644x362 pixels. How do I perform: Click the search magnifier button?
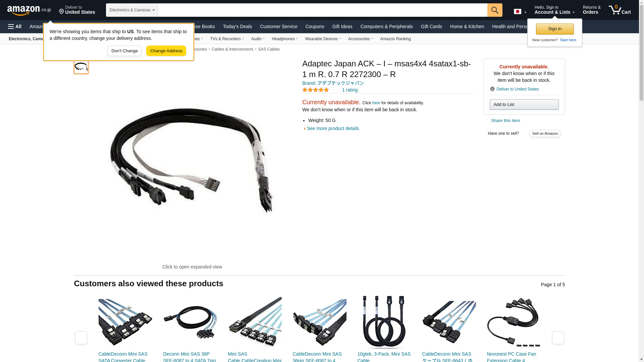pyautogui.click(x=495, y=10)
